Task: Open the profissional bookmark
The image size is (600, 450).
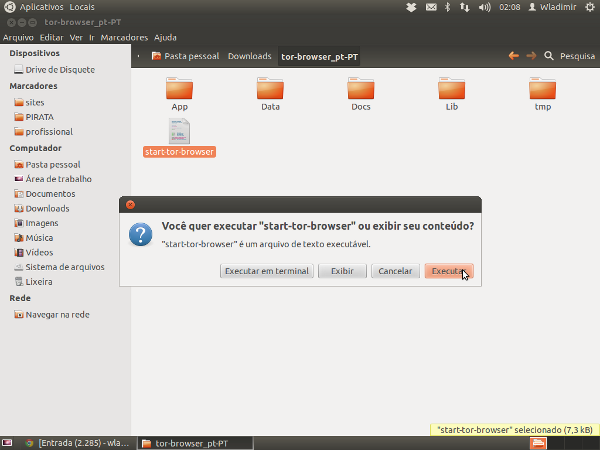Action: 43,132
